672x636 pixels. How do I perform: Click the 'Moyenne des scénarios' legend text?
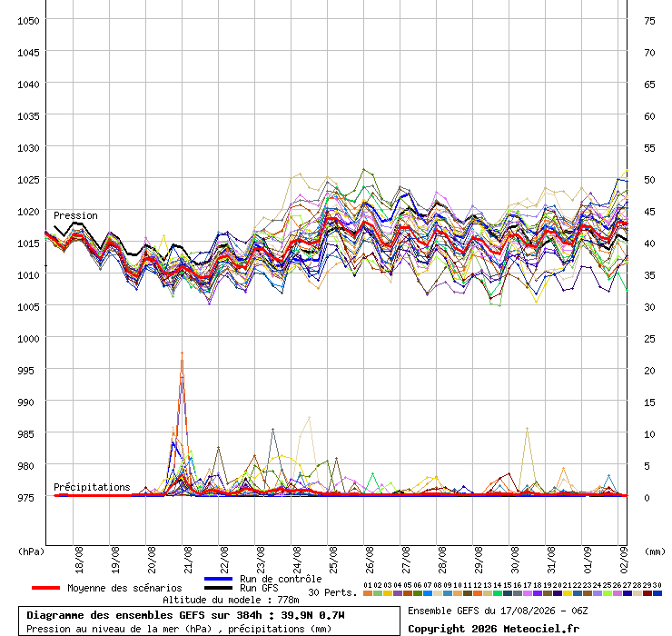(x=124, y=588)
